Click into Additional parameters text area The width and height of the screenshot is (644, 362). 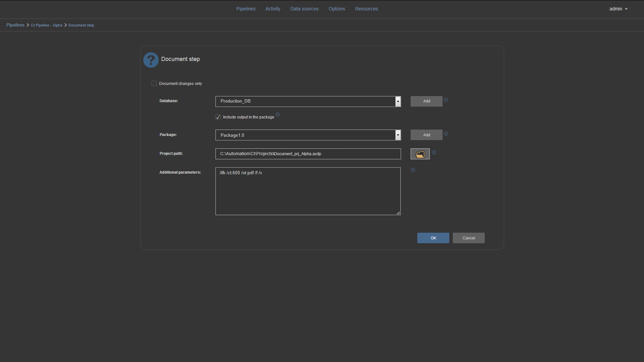click(308, 191)
